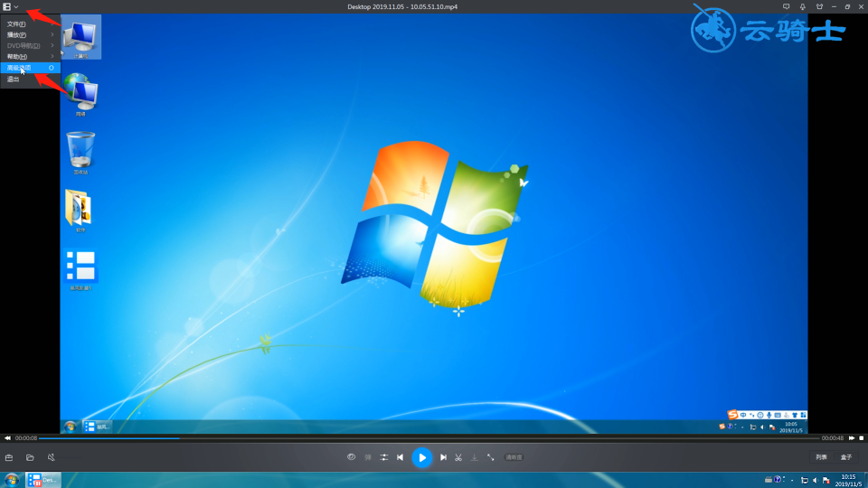This screenshot has height=488, width=868.
Task: Open the playback adjustment sliders icon
Action: coord(383,457)
